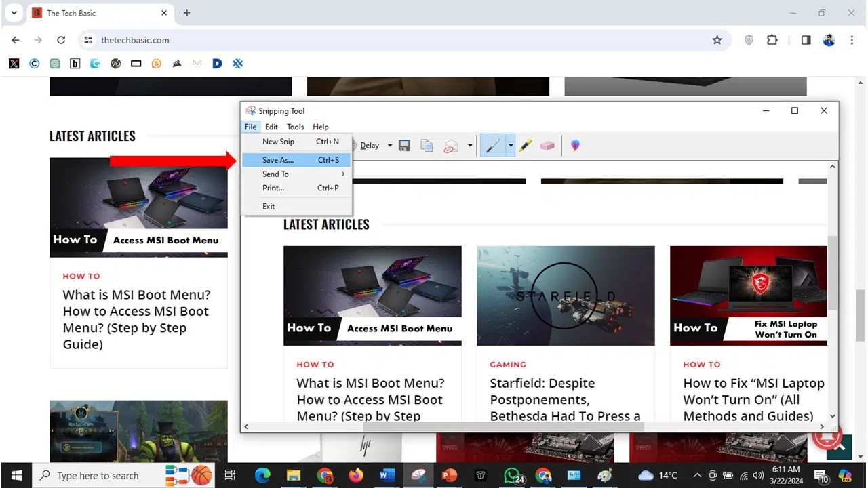The image size is (868, 488).
Task: Click the Starfield article image in the snip
Action: 566,296
